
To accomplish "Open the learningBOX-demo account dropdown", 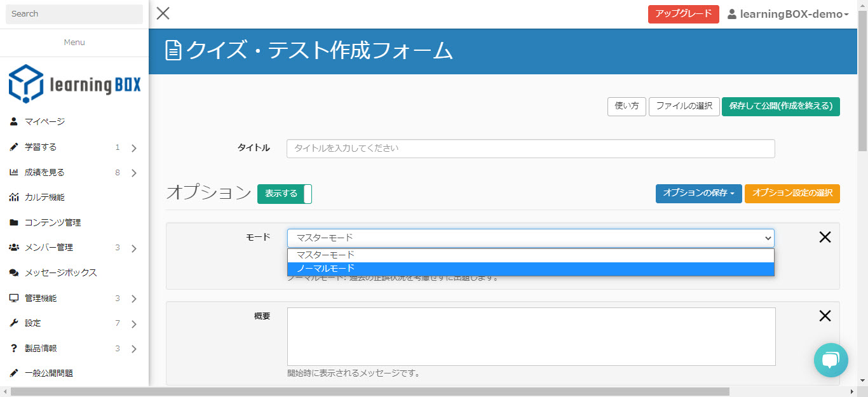I will click(x=788, y=14).
